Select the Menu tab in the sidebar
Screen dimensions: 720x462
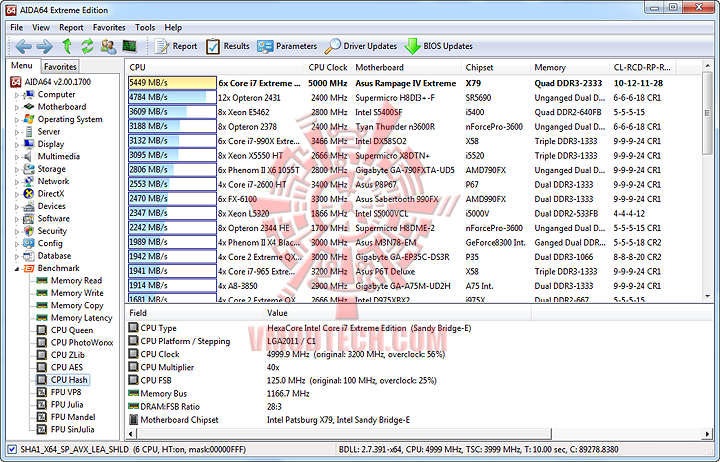pyautogui.click(x=22, y=66)
